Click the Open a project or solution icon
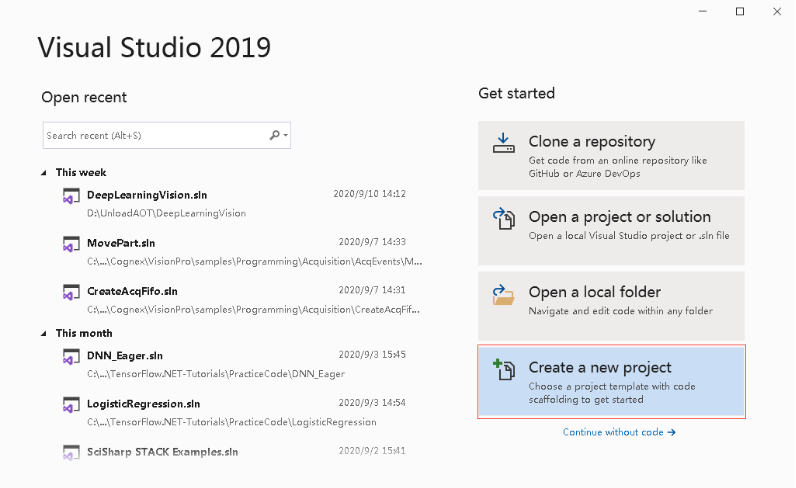Viewport: 796px width, 488px height. [x=504, y=218]
